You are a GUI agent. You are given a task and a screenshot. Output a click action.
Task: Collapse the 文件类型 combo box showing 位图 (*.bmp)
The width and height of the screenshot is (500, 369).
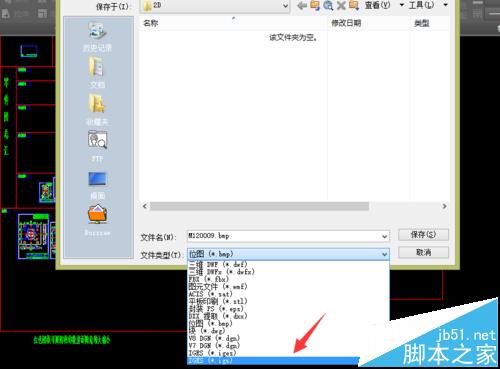tap(288, 254)
